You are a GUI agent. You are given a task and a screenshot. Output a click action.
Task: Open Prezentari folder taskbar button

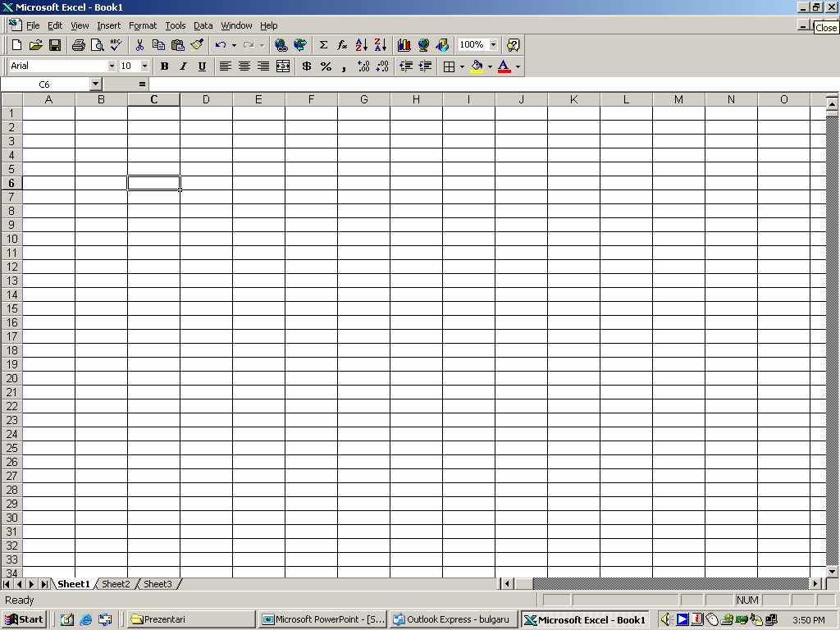tap(191, 619)
